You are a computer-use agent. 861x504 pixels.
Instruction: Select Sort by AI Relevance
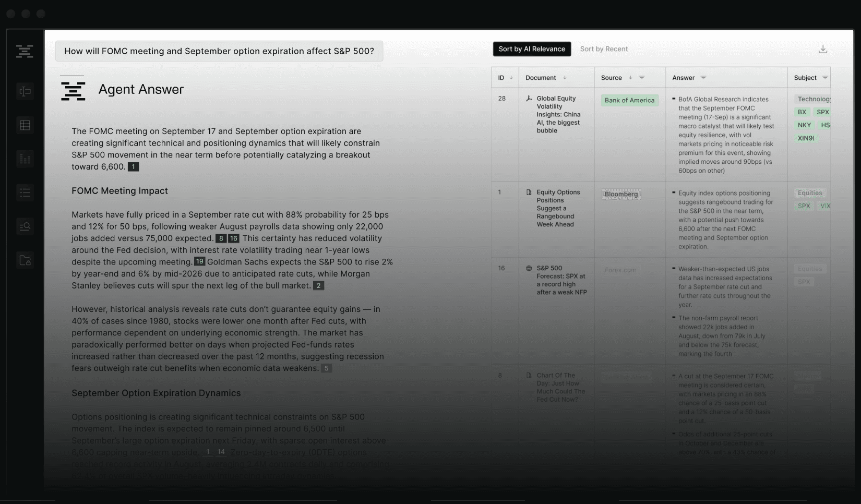point(532,49)
